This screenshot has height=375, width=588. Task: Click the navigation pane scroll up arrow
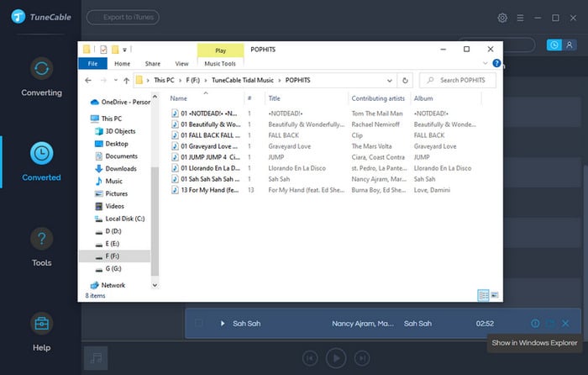coord(155,97)
